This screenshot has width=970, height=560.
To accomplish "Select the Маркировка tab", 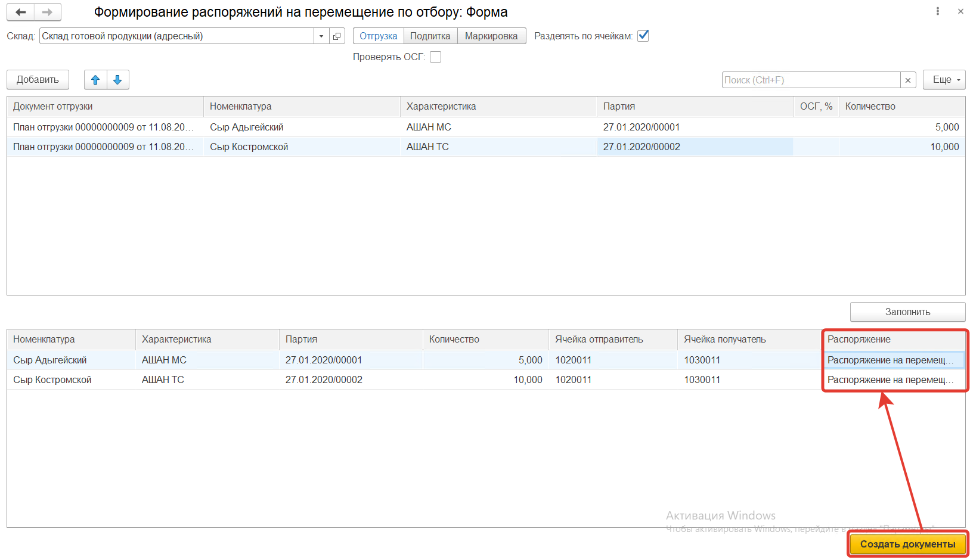I will [x=491, y=36].
